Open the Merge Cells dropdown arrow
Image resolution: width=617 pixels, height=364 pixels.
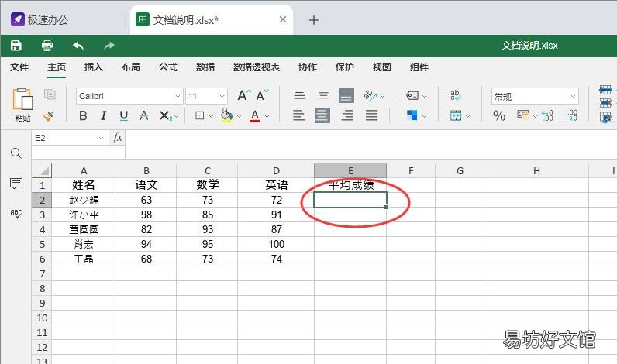(467, 116)
